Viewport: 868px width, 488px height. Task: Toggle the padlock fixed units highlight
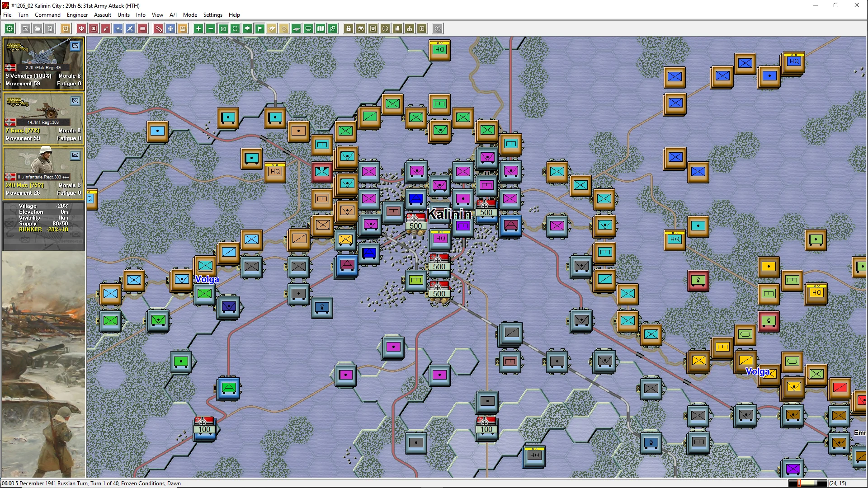pyautogui.click(x=349, y=29)
